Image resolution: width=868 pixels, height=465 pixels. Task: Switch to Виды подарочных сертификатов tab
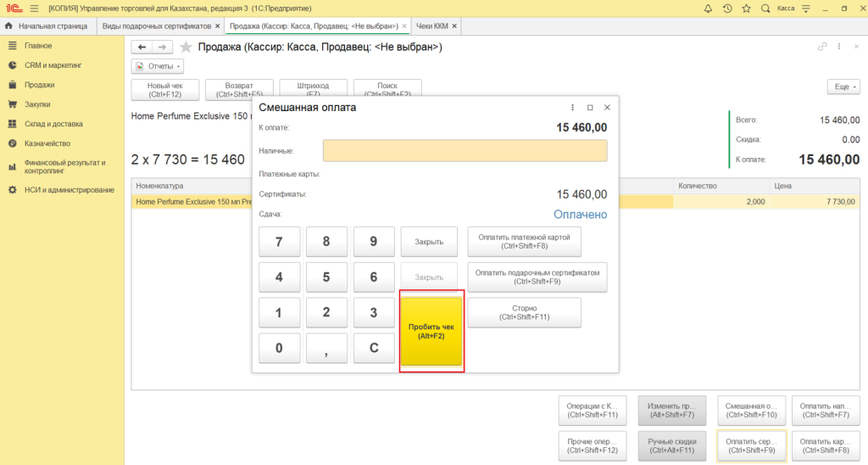pyautogui.click(x=157, y=26)
